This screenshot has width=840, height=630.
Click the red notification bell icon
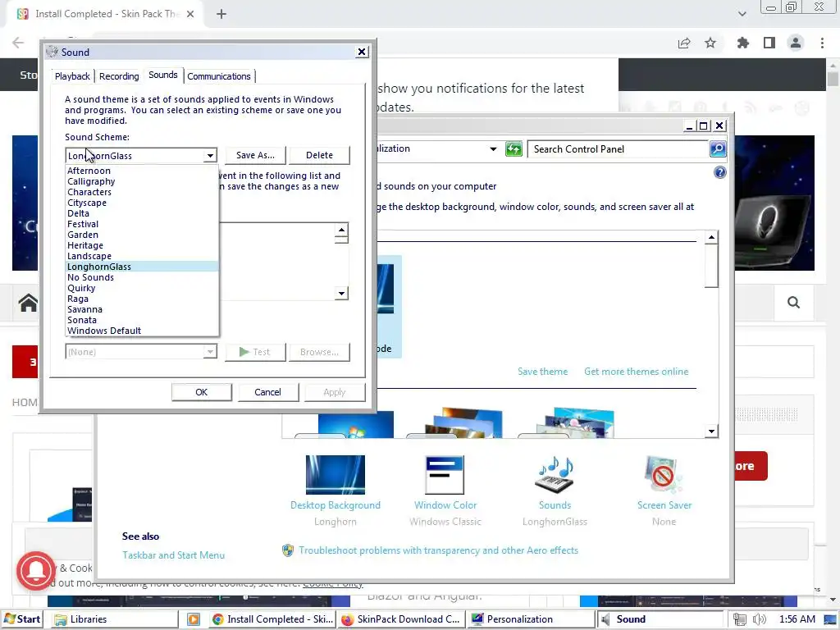(x=36, y=571)
